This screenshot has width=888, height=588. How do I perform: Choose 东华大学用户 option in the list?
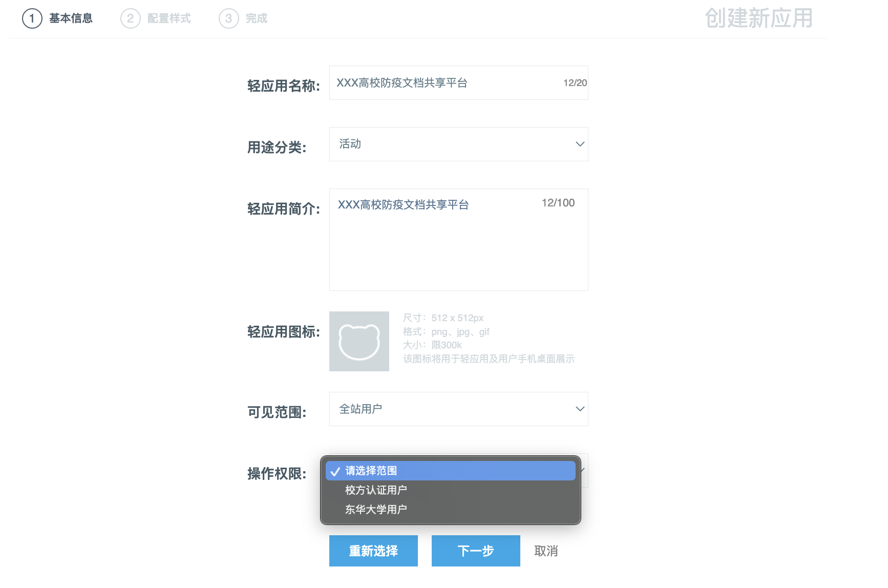(450, 510)
